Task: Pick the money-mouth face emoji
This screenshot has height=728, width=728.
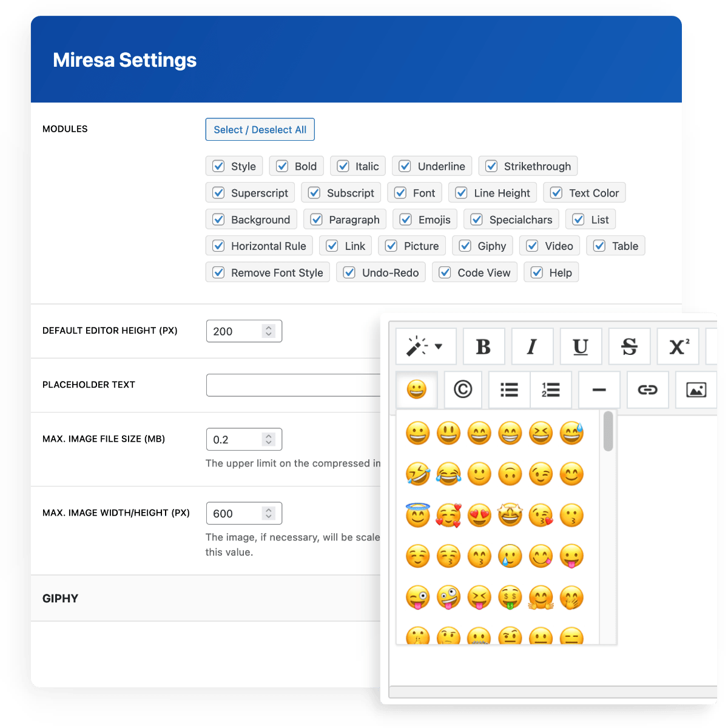Action: (510, 598)
